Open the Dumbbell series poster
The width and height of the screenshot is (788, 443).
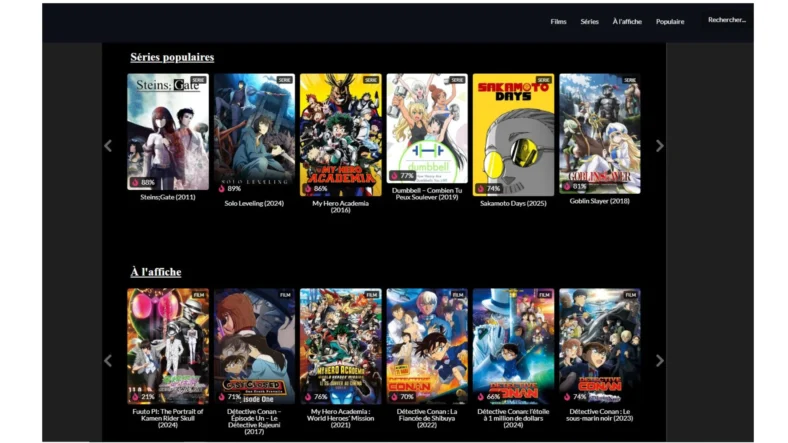pyautogui.click(x=427, y=132)
